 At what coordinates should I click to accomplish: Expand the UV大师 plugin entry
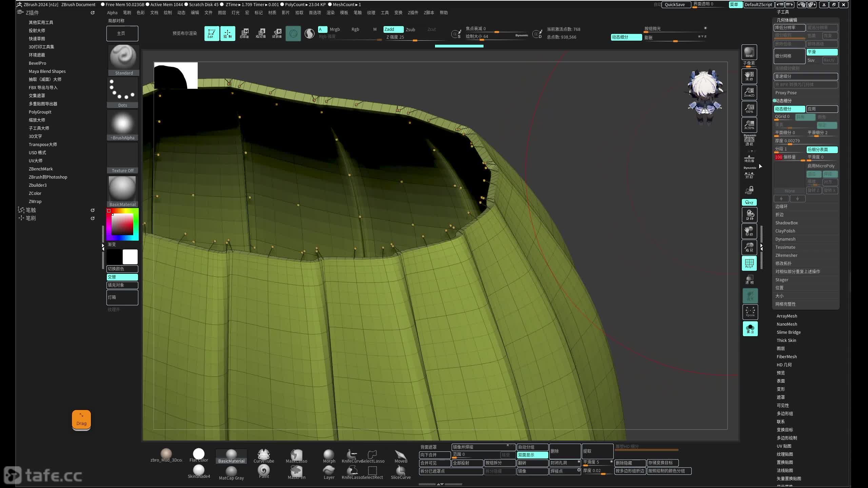tap(36, 161)
